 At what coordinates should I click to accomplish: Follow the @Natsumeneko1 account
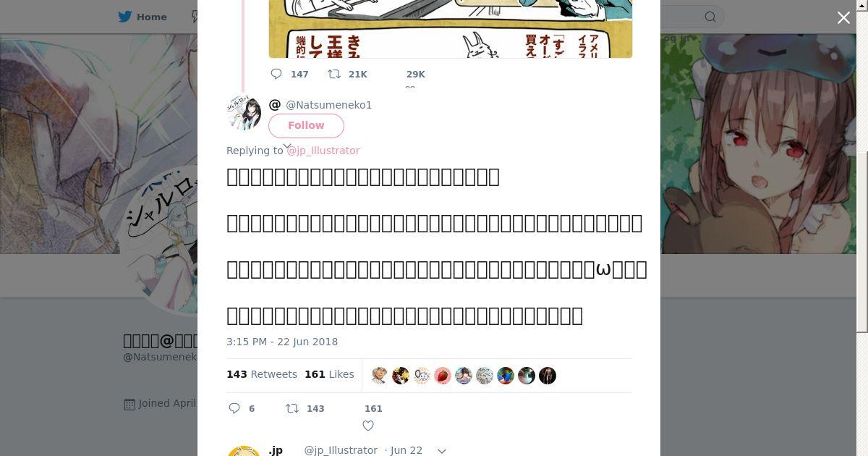[x=306, y=125]
